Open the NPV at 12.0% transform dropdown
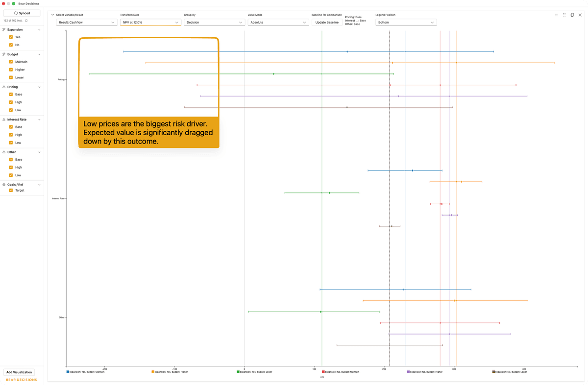This screenshot has height=385, width=588. [x=150, y=23]
